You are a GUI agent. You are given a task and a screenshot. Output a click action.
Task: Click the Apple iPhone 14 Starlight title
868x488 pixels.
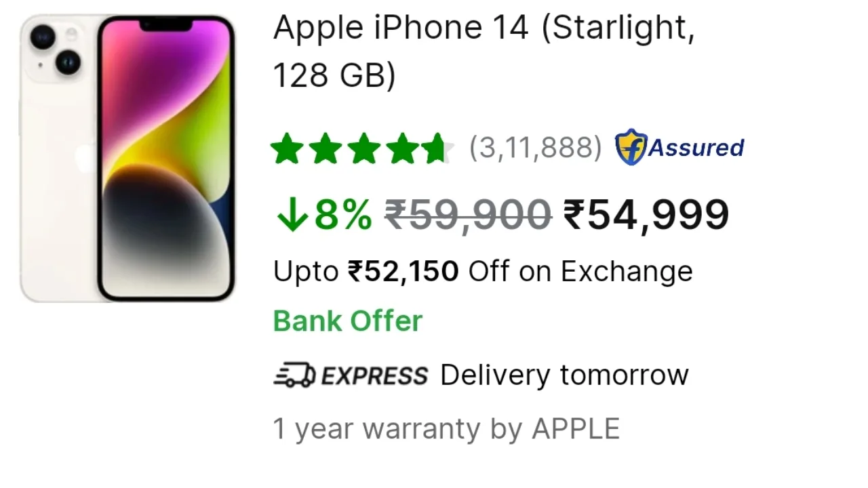click(484, 52)
